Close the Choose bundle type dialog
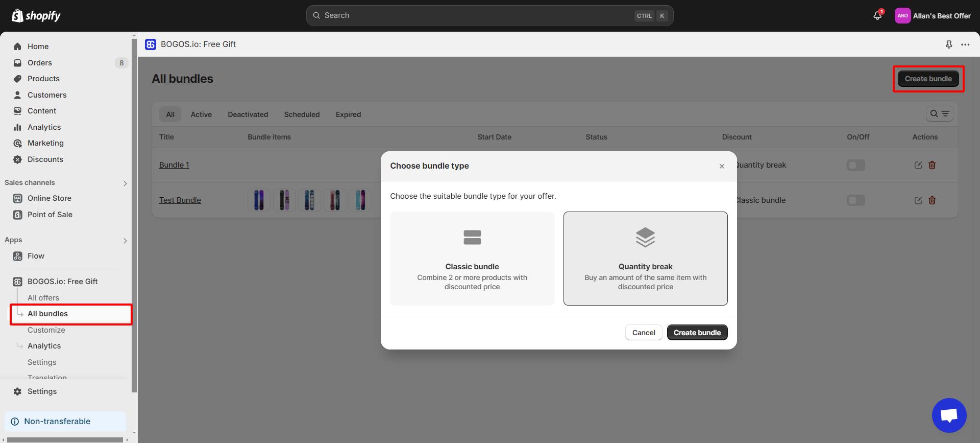The image size is (980, 443). 721,166
